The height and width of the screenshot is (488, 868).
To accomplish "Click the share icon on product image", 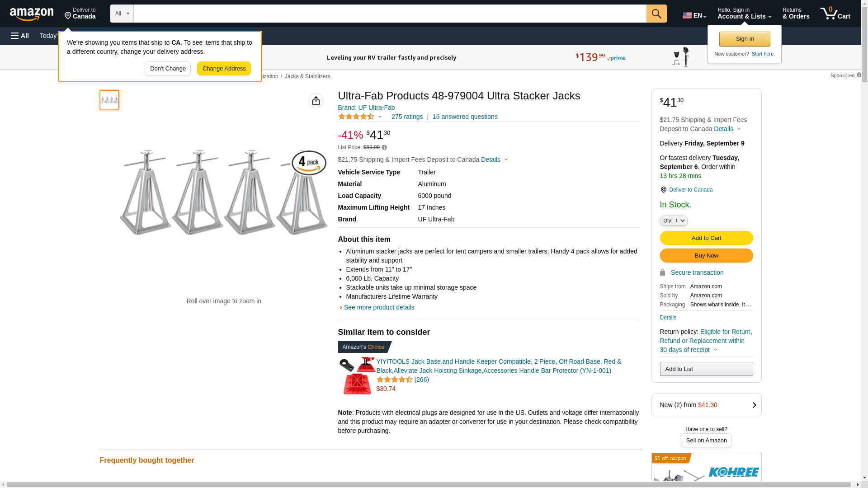I will pyautogui.click(x=316, y=101).
